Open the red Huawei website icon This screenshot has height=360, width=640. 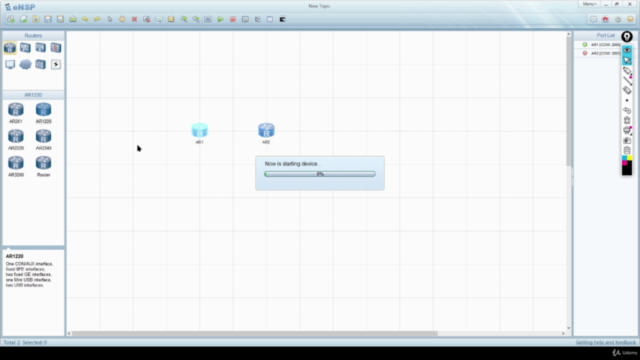(x=606, y=19)
